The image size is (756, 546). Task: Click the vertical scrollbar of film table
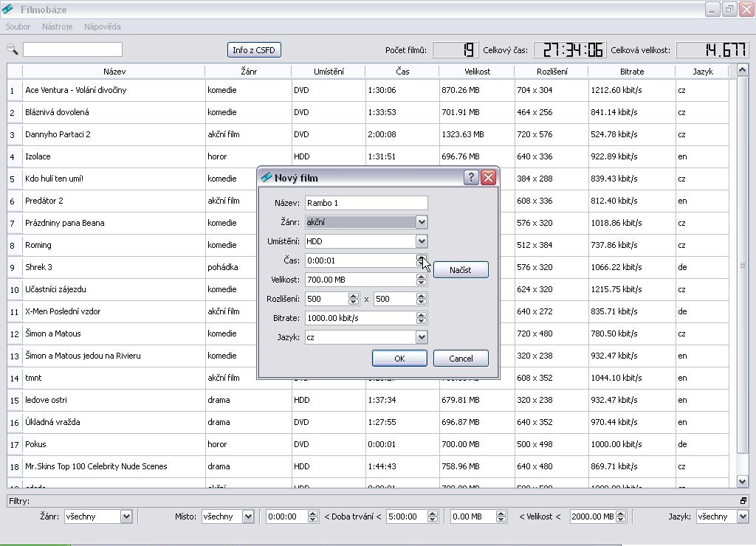[743, 266]
